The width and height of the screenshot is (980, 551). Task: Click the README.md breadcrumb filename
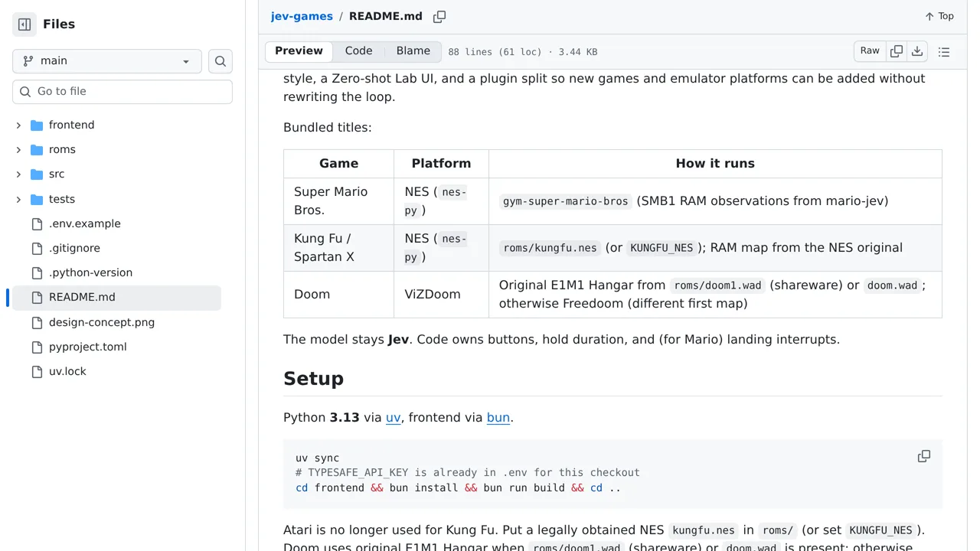click(x=386, y=16)
